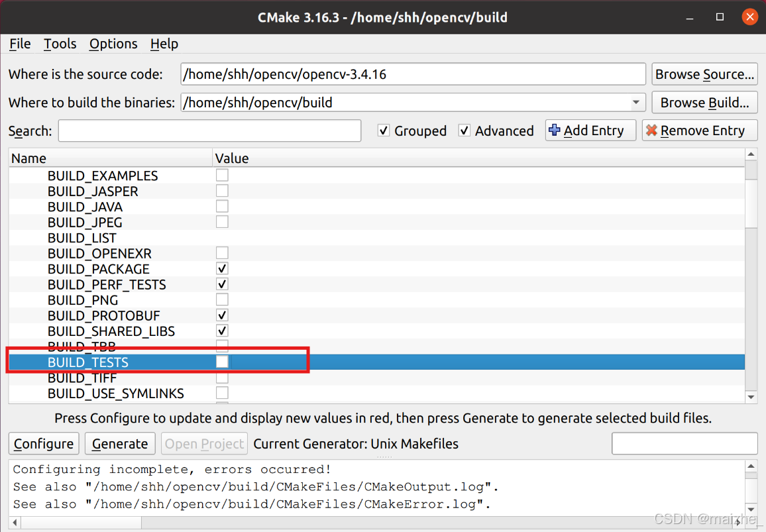Viewport: 766px width, 532px height.
Task: Click the empty field beside Current Generator
Action: [x=684, y=444]
